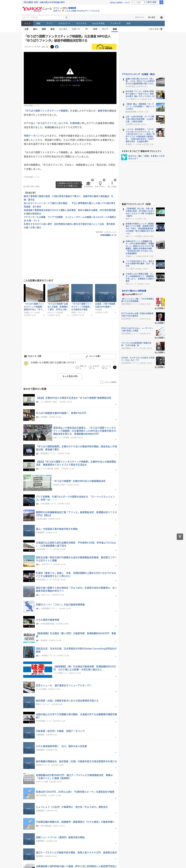Open the 福井テレビ top-ranked video thumbnail
Viewport: 186px width, 868px height.
click(x=160, y=212)
